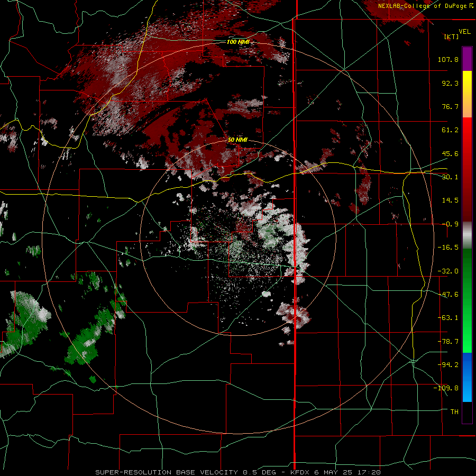
Task: Click the -94.2 legend value
Action: (x=448, y=364)
